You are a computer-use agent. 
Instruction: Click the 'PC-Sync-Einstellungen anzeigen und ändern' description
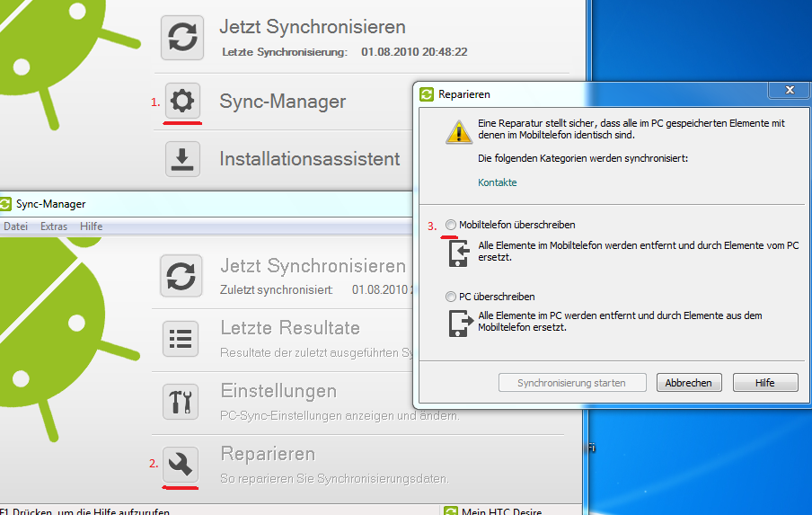(x=340, y=415)
